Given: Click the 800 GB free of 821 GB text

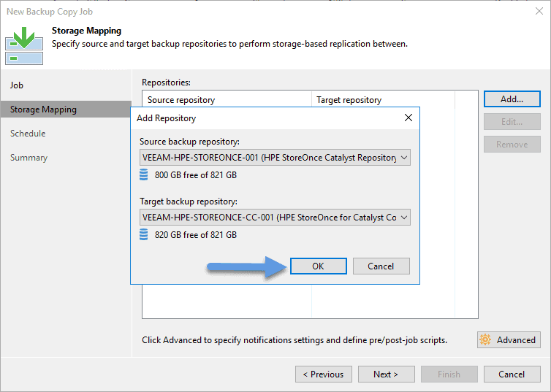Looking at the screenshot, I should 196,174.
